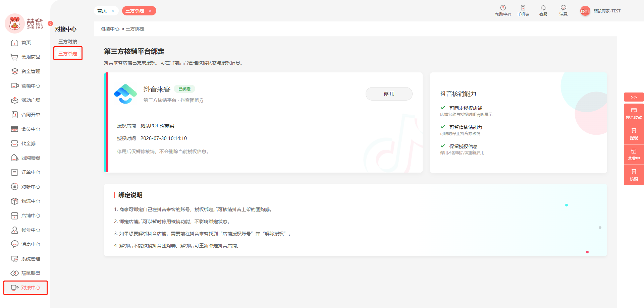Click 对接中心 in the breadcrumb
This screenshot has height=308, width=644.
click(x=110, y=29)
